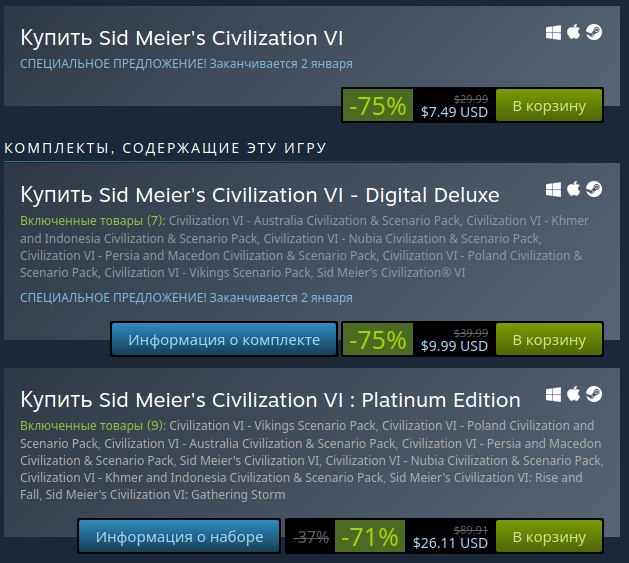Click Windows icon on Digital Deluxe bundle
This screenshot has height=563, width=629.
point(553,189)
